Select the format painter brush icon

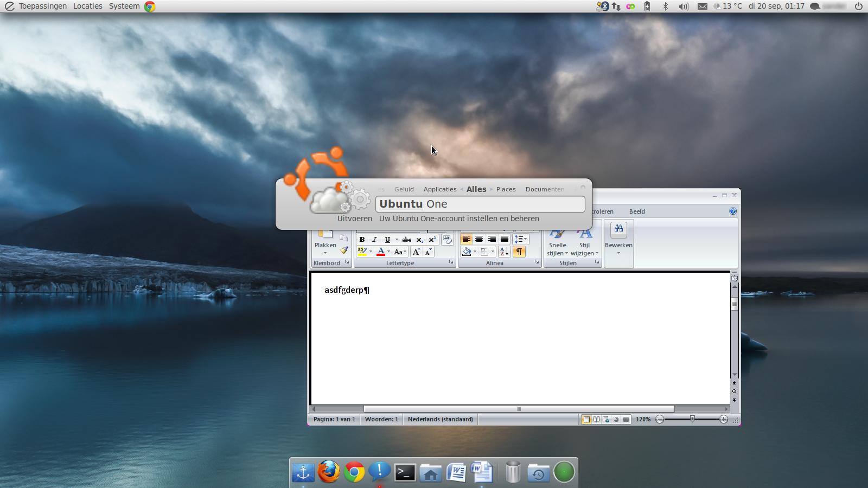coord(344,250)
